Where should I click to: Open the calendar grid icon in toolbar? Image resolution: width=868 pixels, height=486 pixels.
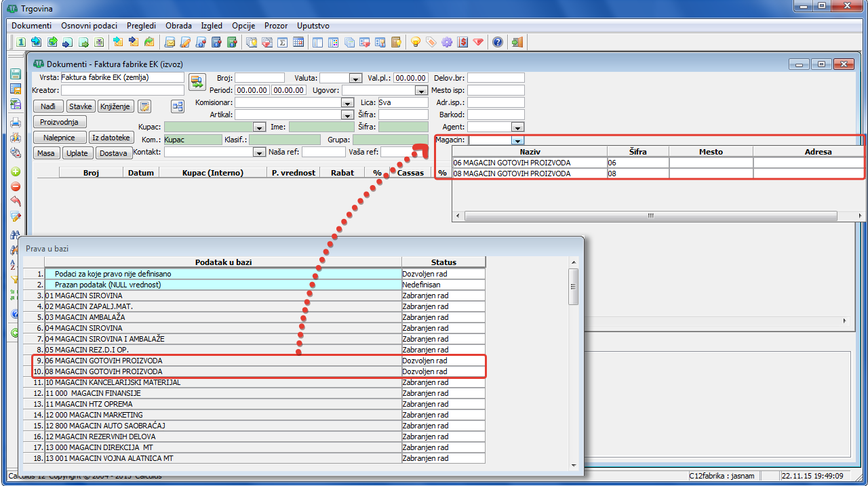coord(298,42)
